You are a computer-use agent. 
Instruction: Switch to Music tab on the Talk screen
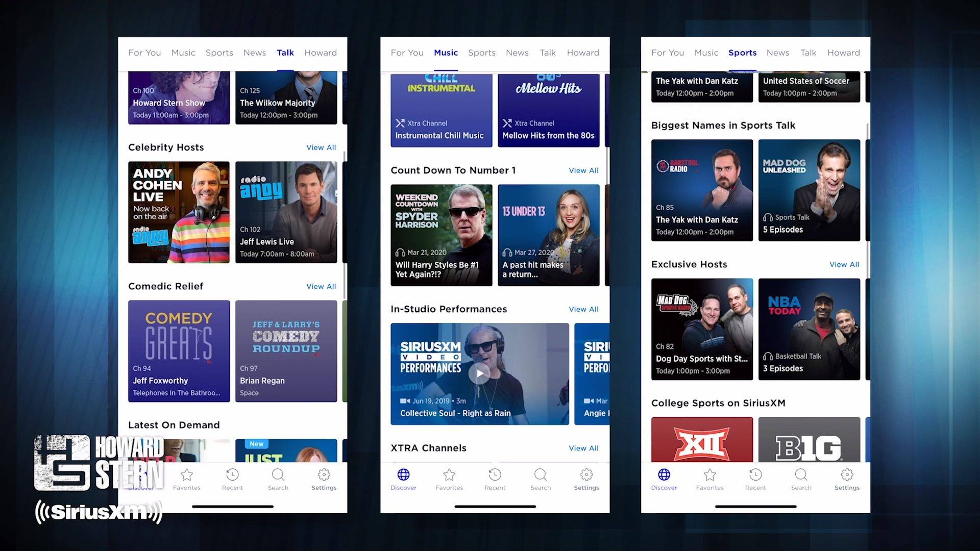(183, 53)
